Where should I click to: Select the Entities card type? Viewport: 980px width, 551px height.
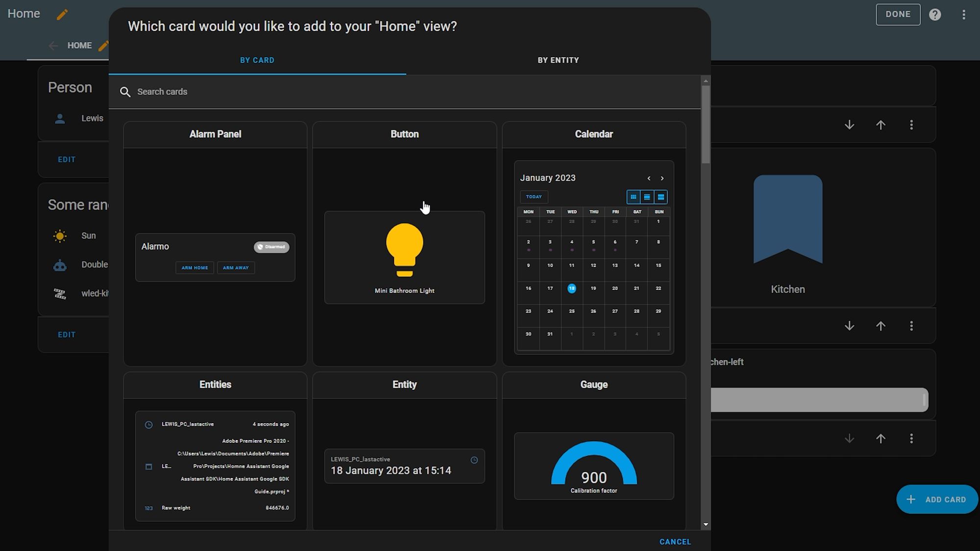[x=215, y=450]
